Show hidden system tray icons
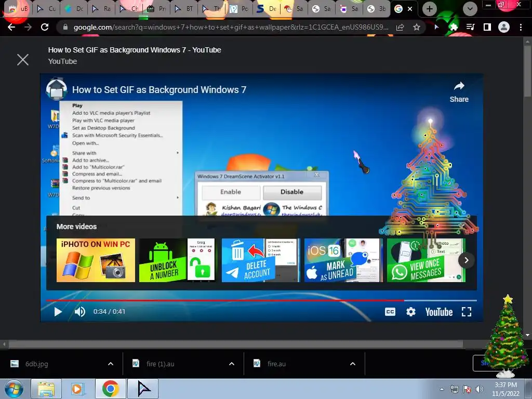The height and width of the screenshot is (399, 532). (x=442, y=389)
